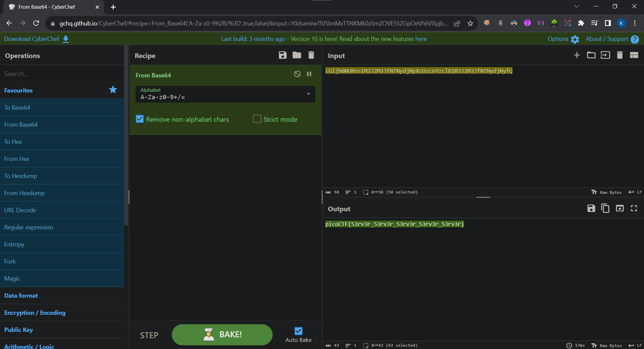The image size is (644, 349).
Task: Enable Strict mode checkbox
Action: tap(257, 119)
